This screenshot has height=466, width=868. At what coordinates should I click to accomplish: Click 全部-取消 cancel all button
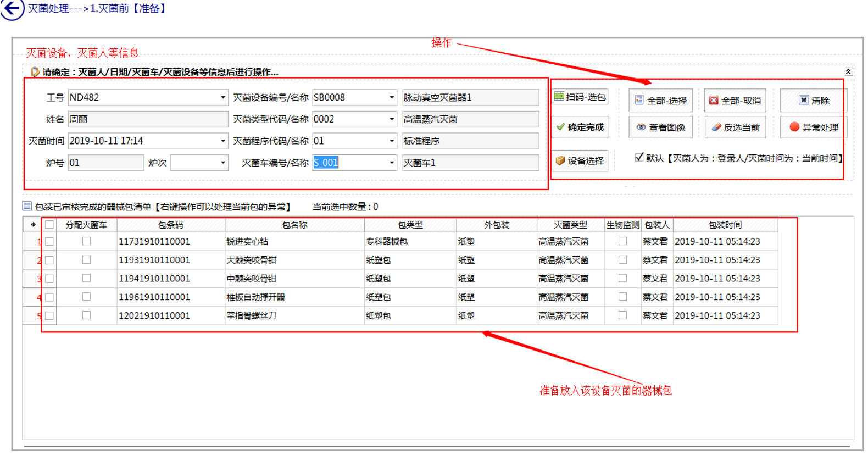pyautogui.click(x=735, y=101)
